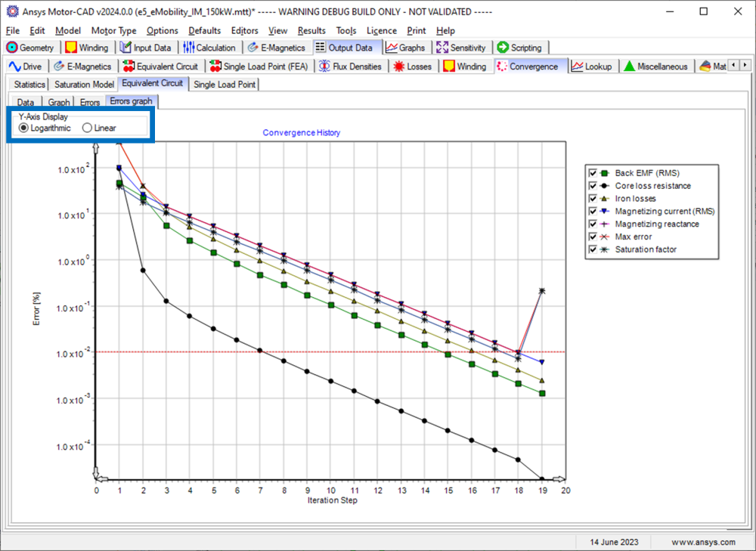
Task: Open the Errors tab
Action: pos(90,102)
